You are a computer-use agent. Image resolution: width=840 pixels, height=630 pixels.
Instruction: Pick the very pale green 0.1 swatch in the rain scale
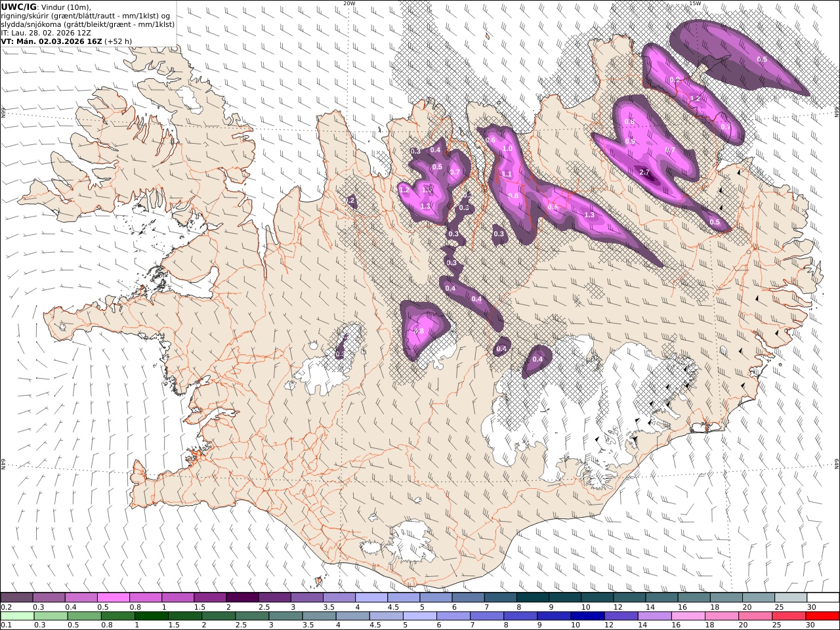tap(18, 616)
